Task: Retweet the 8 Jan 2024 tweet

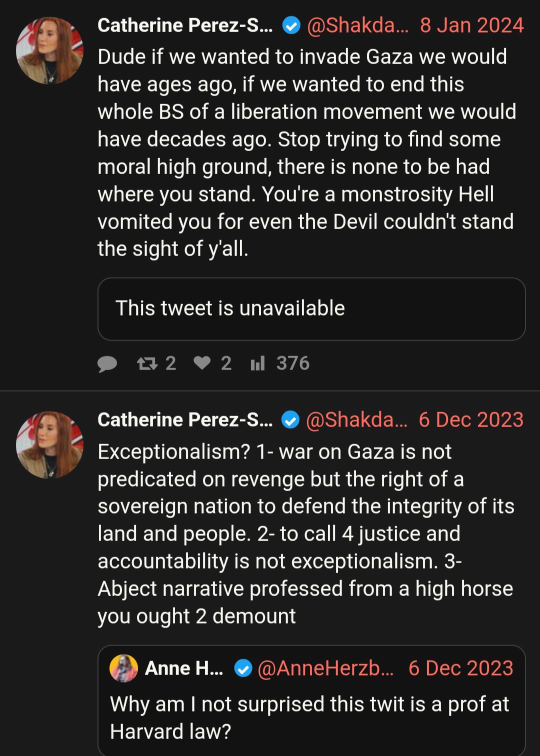Action: (147, 363)
